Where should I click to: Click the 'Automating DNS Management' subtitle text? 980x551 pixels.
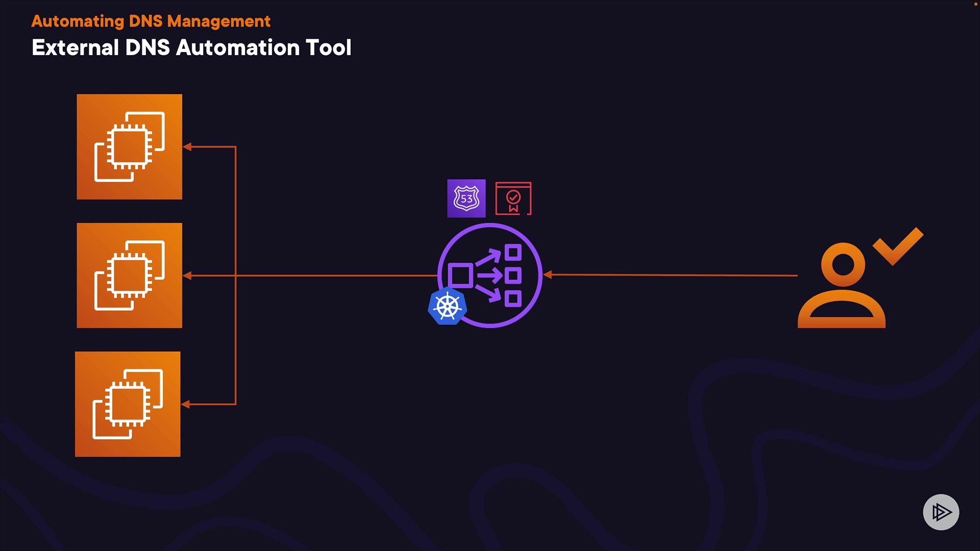(x=151, y=21)
